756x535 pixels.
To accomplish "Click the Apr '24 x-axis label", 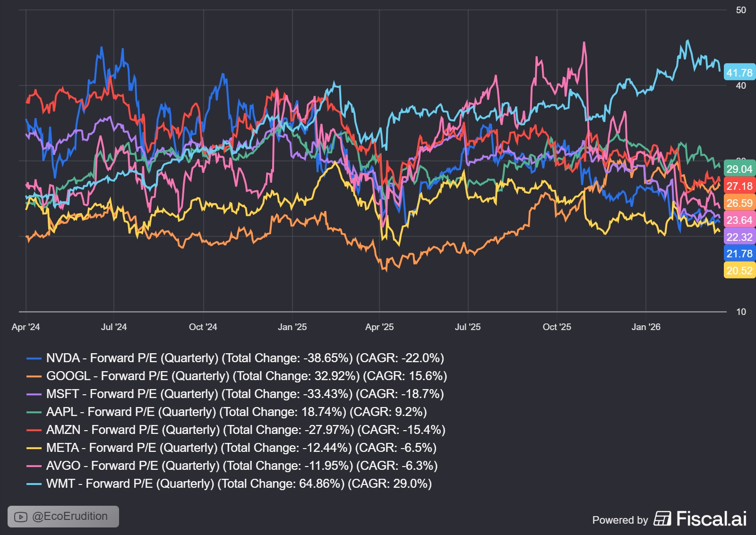I will 26,327.
